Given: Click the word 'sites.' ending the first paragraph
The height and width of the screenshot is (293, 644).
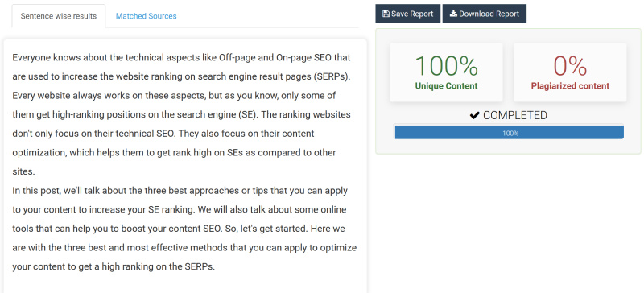Looking at the screenshot, I should point(23,171).
